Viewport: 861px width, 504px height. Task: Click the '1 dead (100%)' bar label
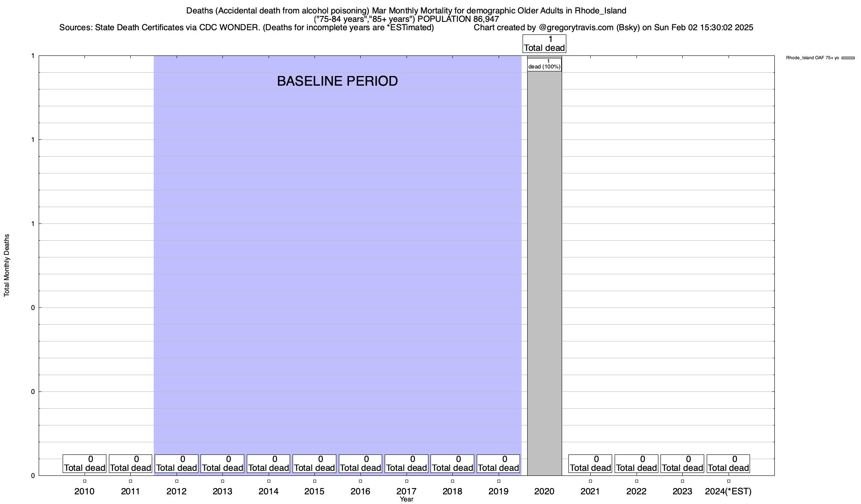click(544, 64)
